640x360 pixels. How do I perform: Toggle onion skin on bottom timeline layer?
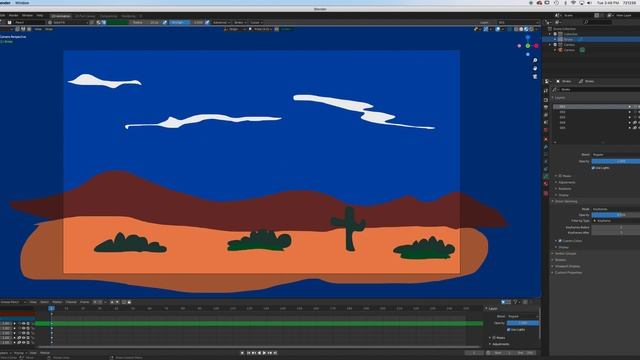click(x=19, y=342)
